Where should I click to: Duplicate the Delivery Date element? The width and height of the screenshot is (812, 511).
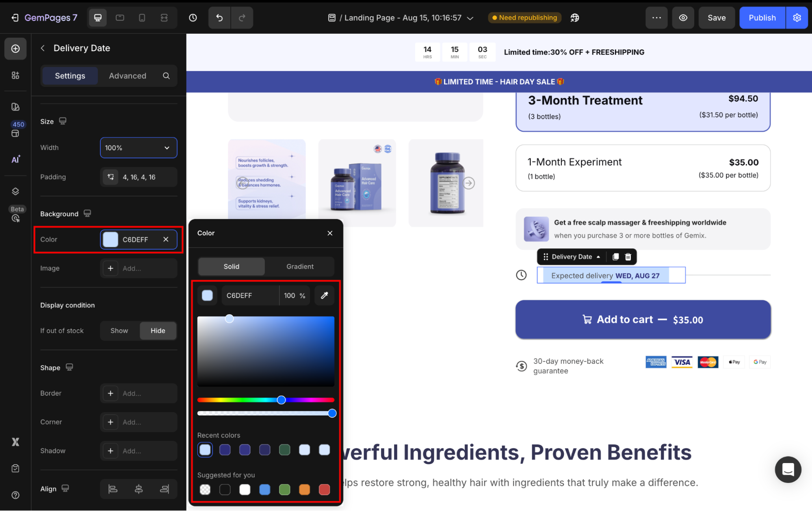click(615, 257)
